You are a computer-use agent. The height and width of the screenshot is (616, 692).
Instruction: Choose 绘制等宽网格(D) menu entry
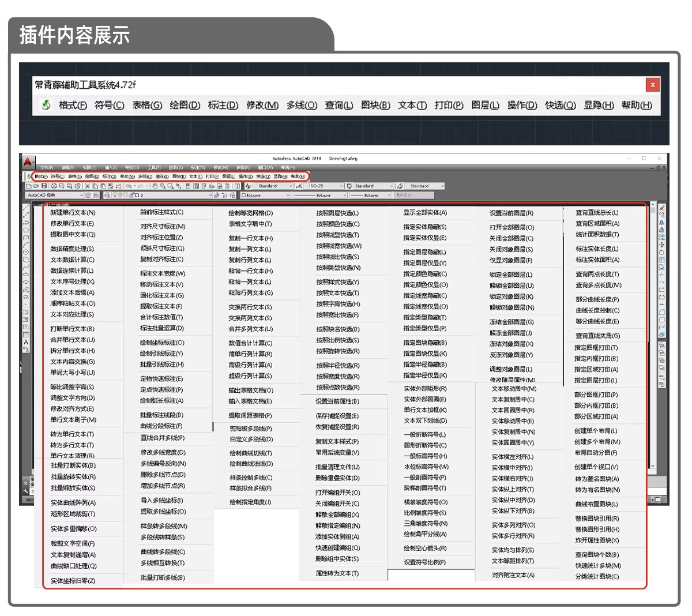point(250,213)
